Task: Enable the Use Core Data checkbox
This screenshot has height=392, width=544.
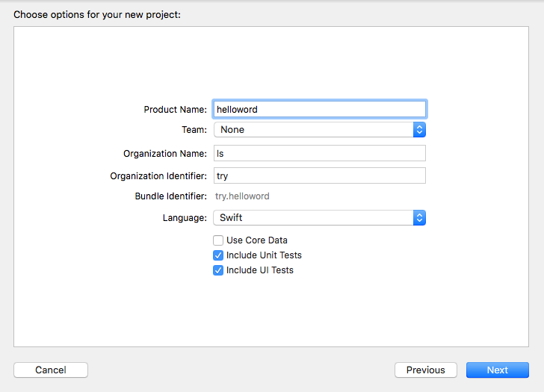Action: (x=218, y=240)
